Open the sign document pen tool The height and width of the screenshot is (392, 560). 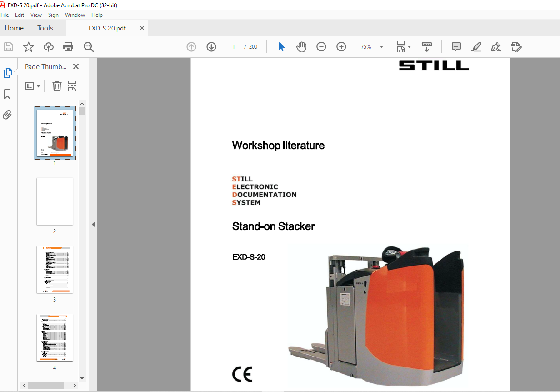496,47
